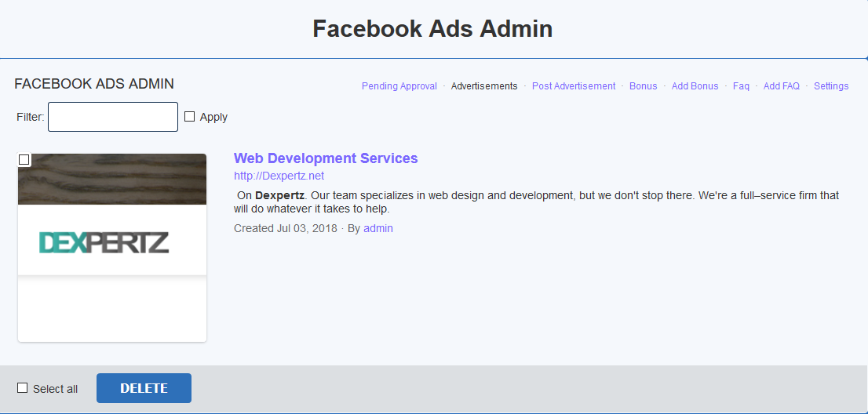Click the DELETE button
Viewport: 868px width, 414px height.
[x=144, y=388]
